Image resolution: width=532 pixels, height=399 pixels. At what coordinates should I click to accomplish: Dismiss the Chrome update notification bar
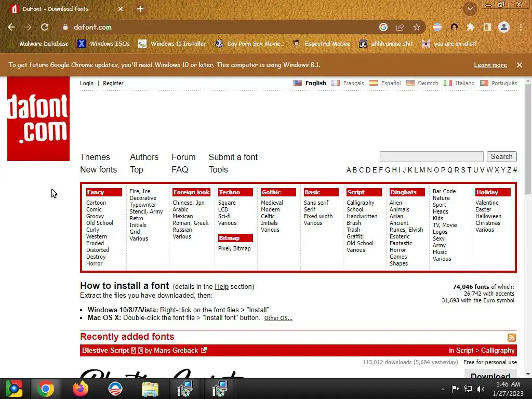click(x=520, y=65)
